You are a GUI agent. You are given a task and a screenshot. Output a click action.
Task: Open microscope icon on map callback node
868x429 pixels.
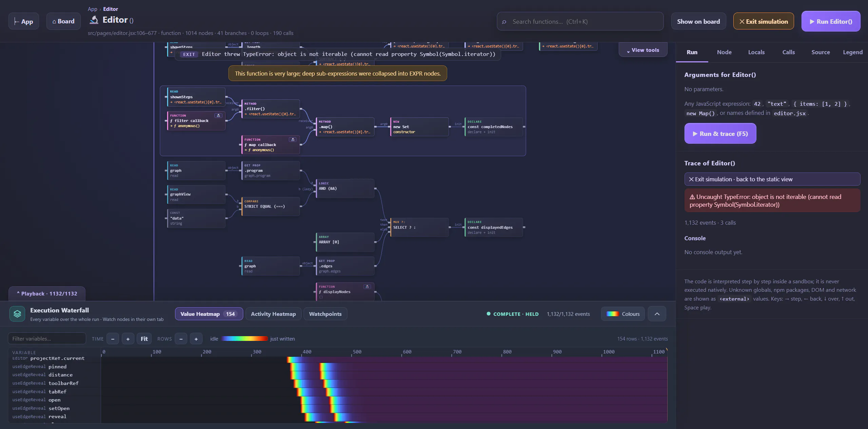tap(293, 140)
